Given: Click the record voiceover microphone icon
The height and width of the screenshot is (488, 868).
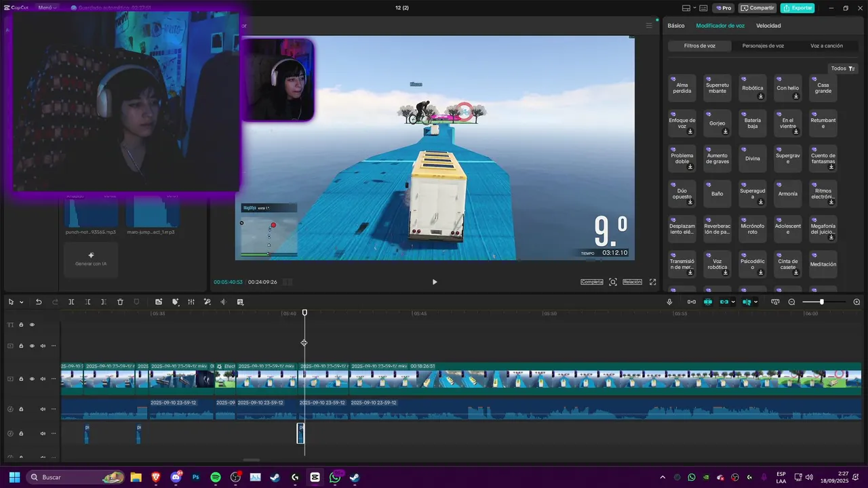Looking at the screenshot, I should coord(669,302).
